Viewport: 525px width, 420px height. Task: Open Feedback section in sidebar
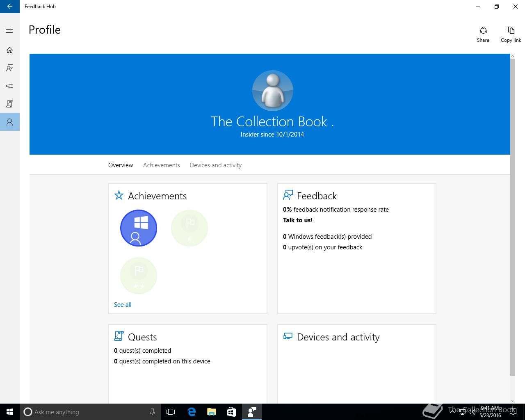point(10,68)
